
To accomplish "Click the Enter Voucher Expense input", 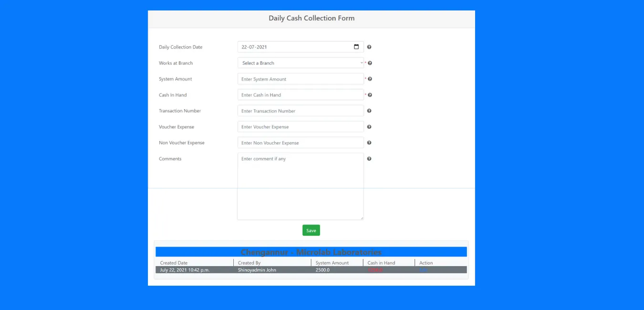I will (x=301, y=126).
